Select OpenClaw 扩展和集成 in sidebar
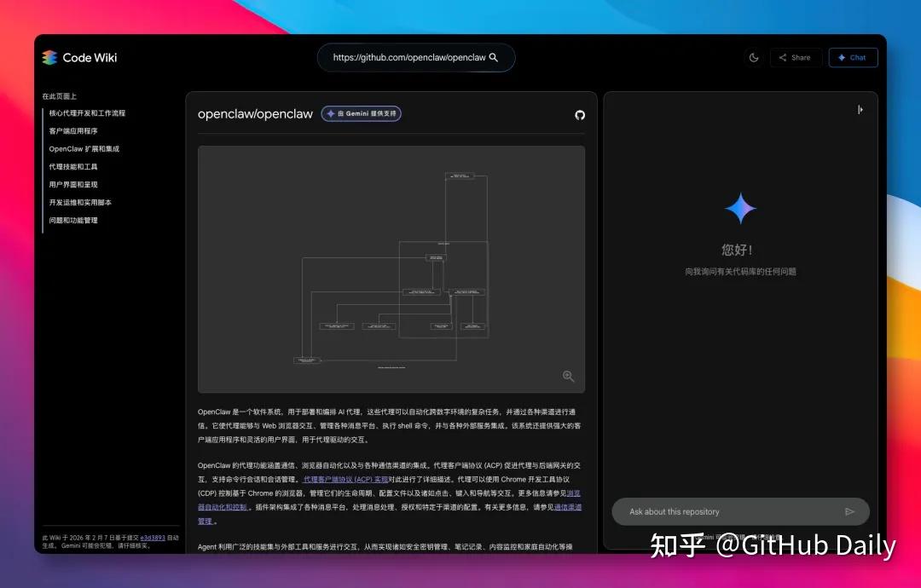Viewport: 921px width, 588px height. click(84, 149)
